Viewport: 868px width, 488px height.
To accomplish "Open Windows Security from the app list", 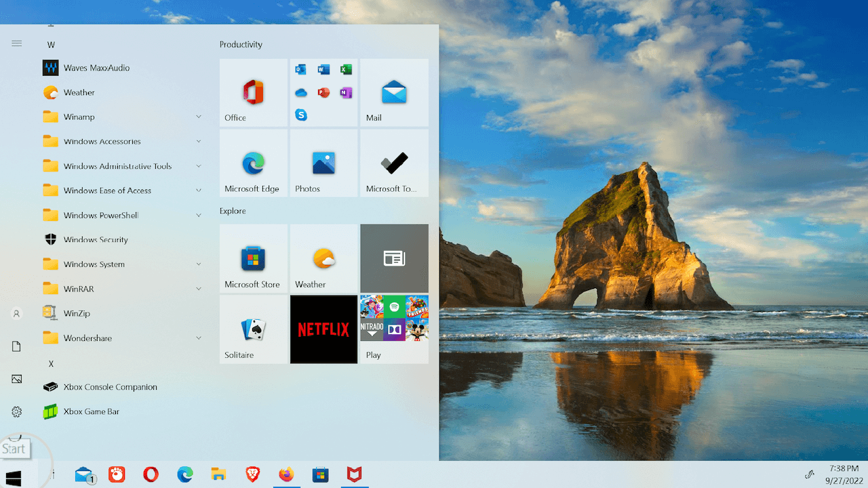I will [x=95, y=239].
